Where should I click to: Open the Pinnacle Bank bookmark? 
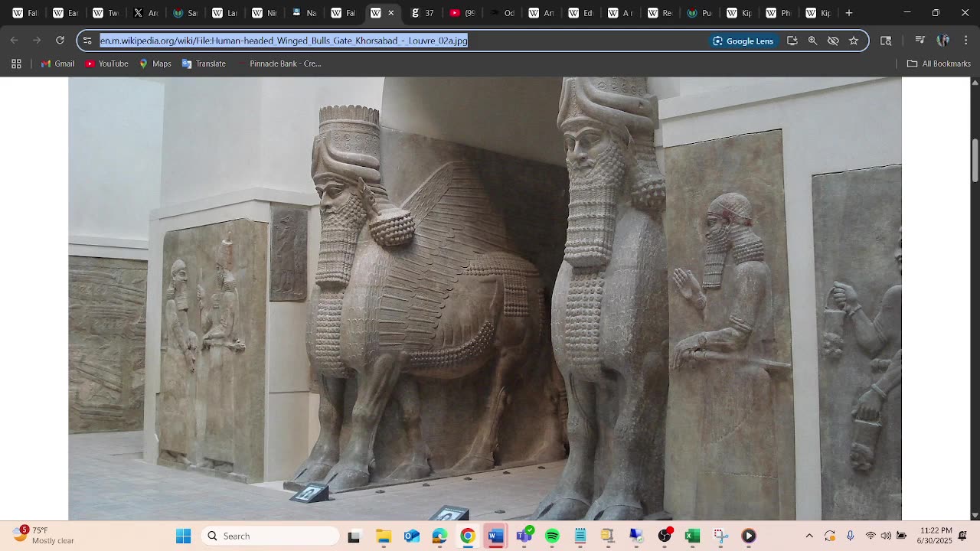(279, 64)
